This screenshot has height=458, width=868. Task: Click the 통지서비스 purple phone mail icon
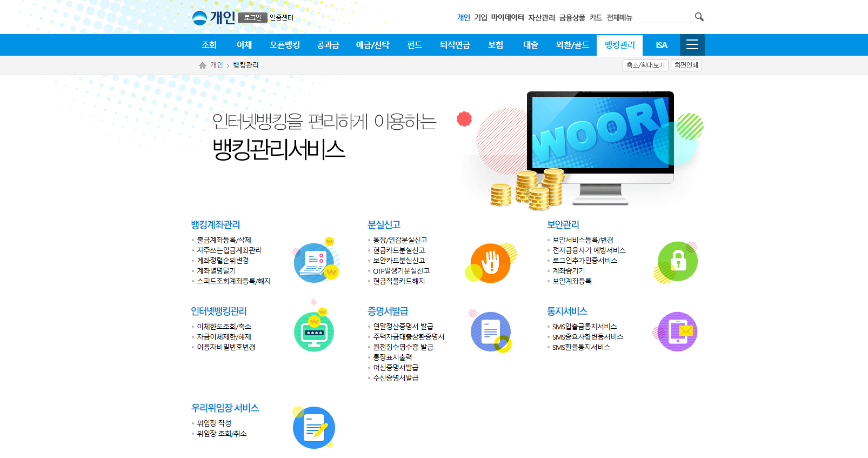coord(676,331)
